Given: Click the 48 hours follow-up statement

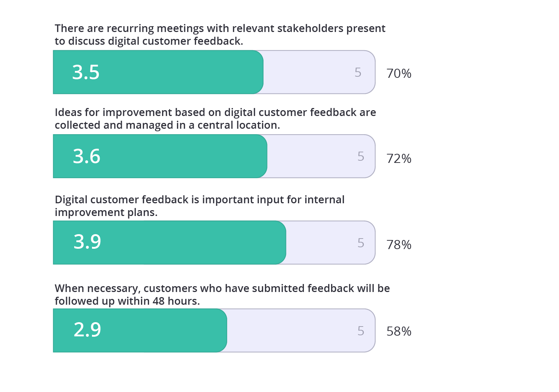Looking at the screenshot, I should point(222,295).
